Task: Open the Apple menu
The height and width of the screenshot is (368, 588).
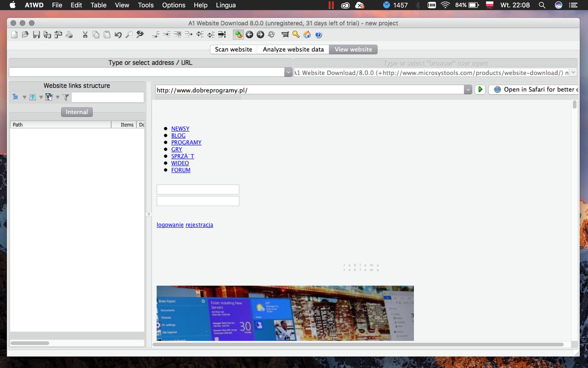Action: point(13,5)
